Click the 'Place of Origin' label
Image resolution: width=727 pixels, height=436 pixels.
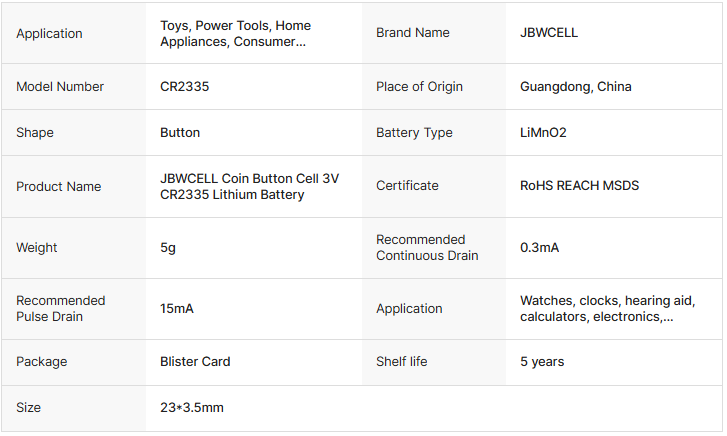point(419,87)
